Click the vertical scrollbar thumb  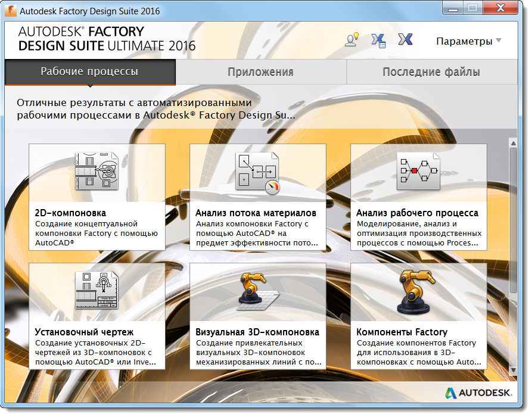point(514,220)
